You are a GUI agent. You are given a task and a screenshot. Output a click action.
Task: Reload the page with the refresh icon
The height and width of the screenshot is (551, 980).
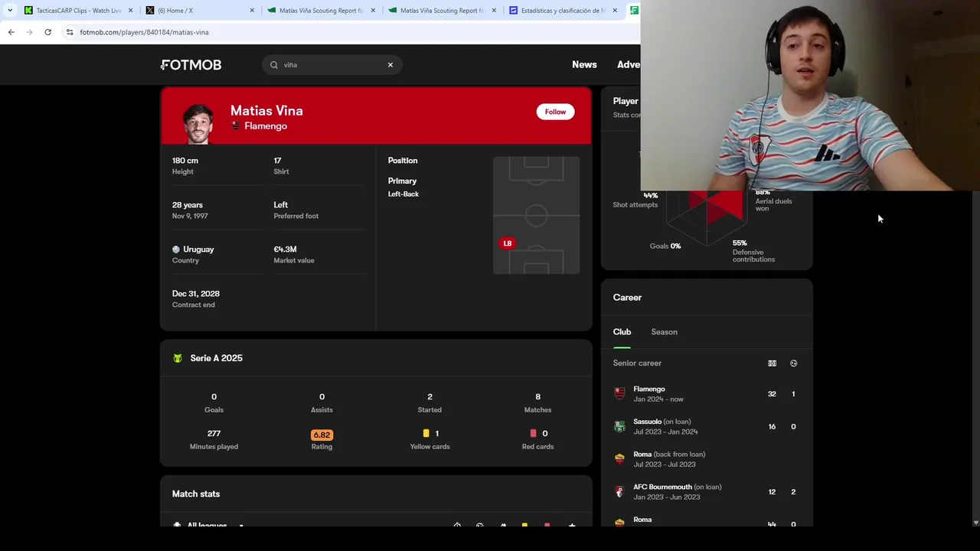click(47, 32)
